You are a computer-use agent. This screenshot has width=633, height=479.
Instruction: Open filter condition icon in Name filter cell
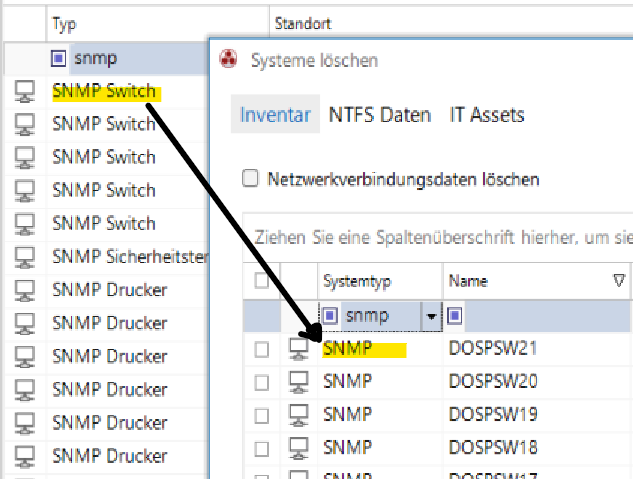tap(456, 317)
